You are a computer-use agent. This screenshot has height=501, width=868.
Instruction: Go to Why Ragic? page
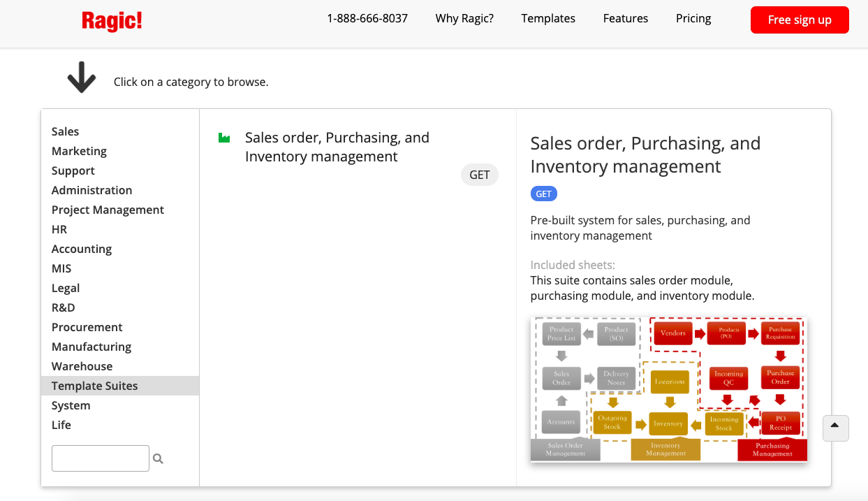coord(464,19)
